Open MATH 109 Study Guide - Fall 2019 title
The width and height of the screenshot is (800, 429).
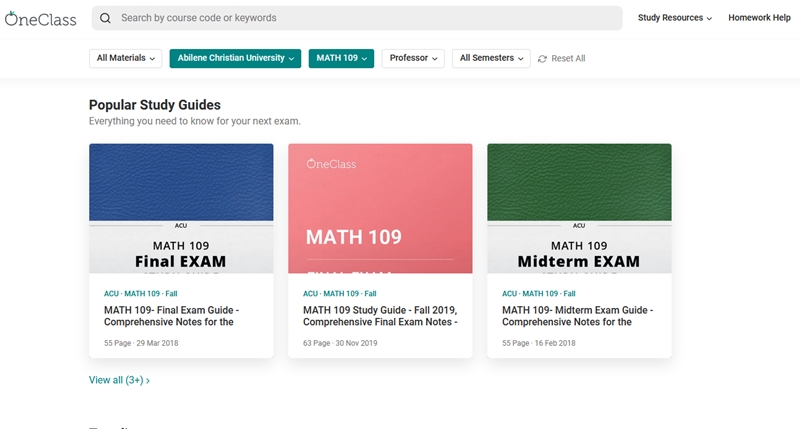[380, 316]
